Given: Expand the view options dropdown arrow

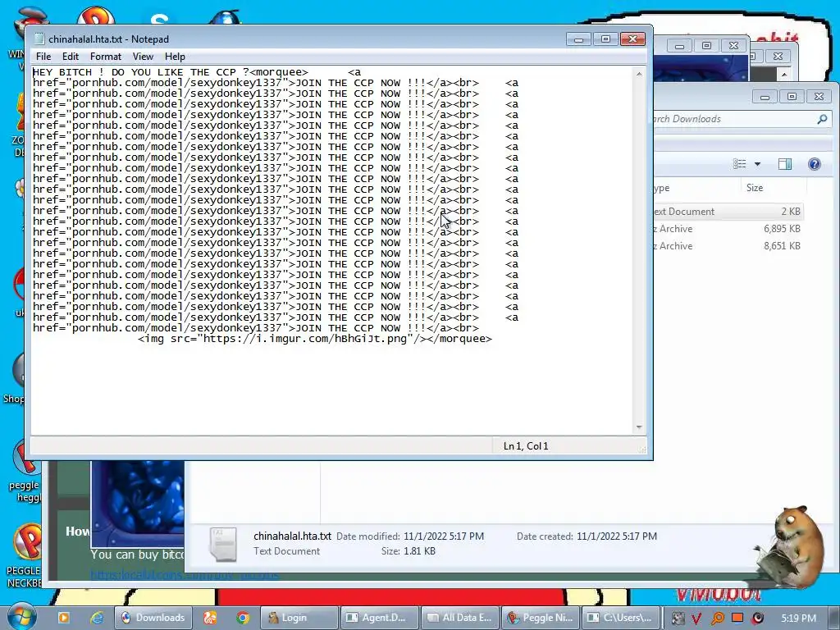Looking at the screenshot, I should tap(757, 164).
